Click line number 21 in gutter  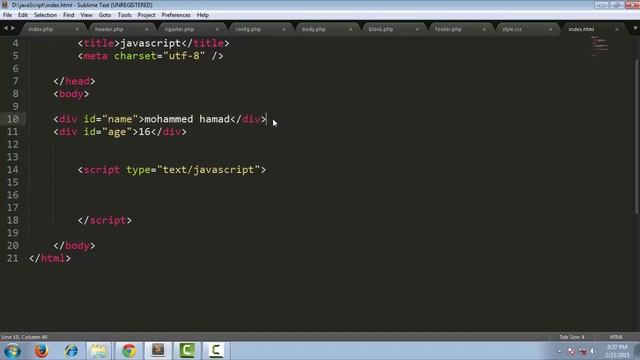click(13, 258)
